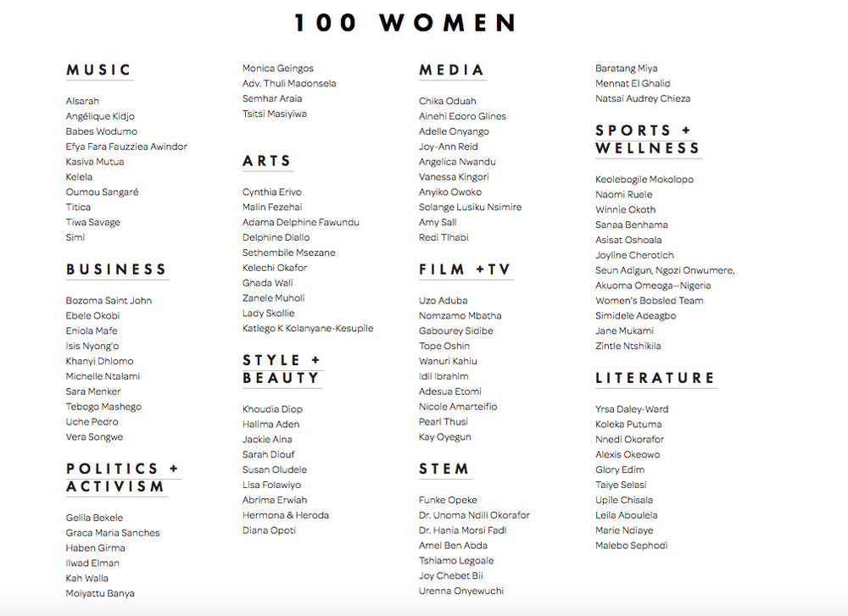Click Adv. Thuli Madonsela

click(x=289, y=83)
